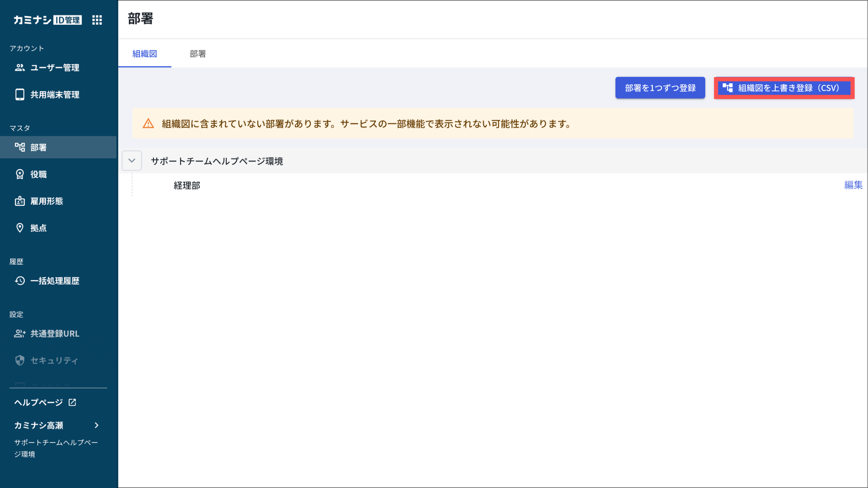The height and width of the screenshot is (488, 868).
Task: Click the 編集 link for 経理部
Action: [853, 185]
